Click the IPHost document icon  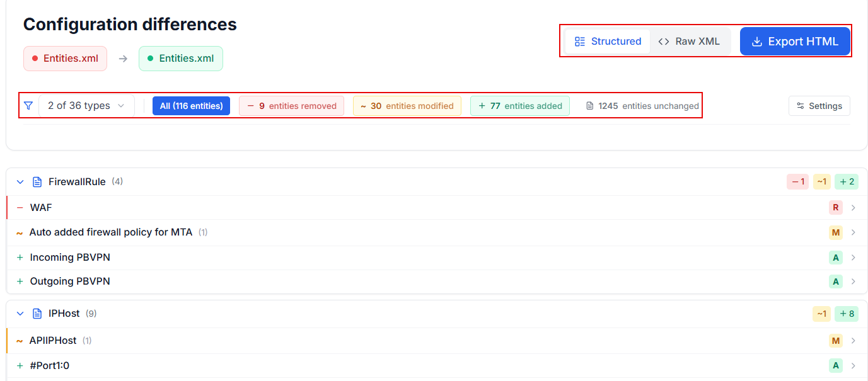pyautogui.click(x=37, y=314)
